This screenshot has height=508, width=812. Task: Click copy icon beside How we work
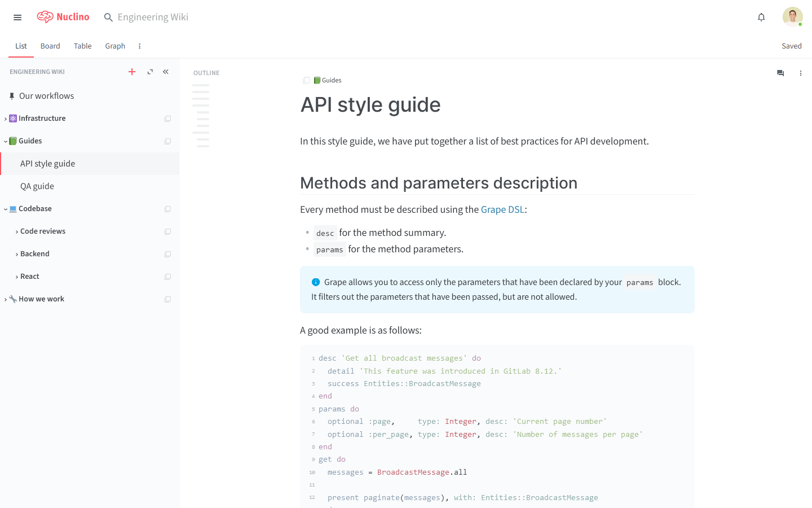(x=167, y=299)
